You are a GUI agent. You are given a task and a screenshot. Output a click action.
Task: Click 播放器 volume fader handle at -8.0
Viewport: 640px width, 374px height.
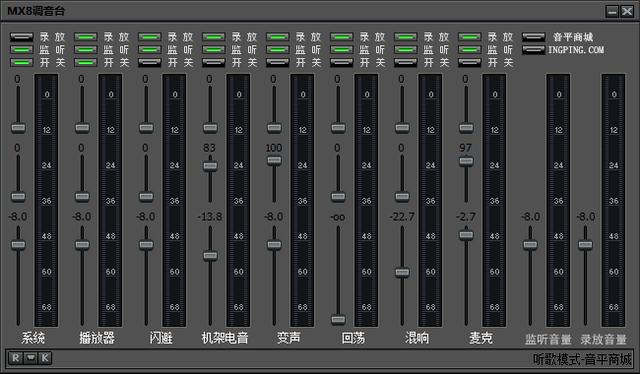[x=82, y=245]
